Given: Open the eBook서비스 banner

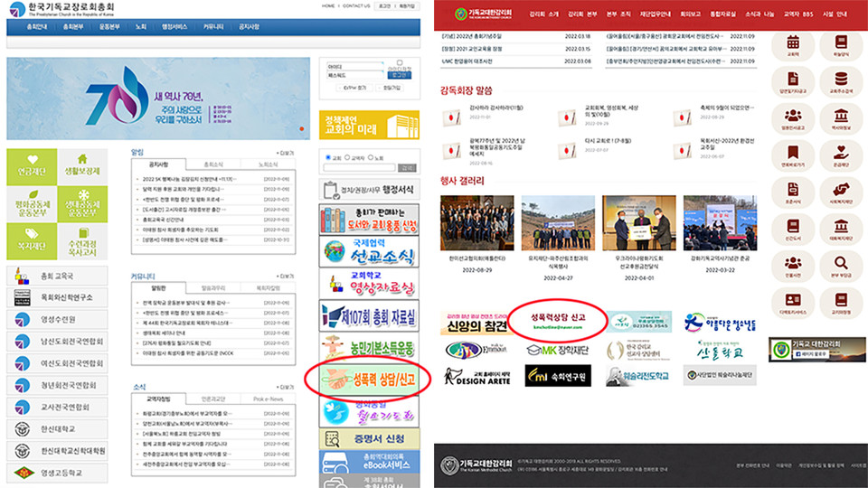Looking at the screenshot, I should pos(369,462).
